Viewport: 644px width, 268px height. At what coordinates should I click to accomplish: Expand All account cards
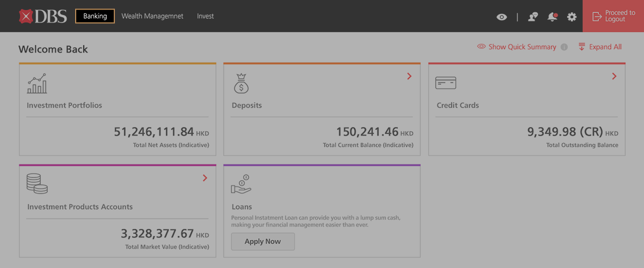600,47
